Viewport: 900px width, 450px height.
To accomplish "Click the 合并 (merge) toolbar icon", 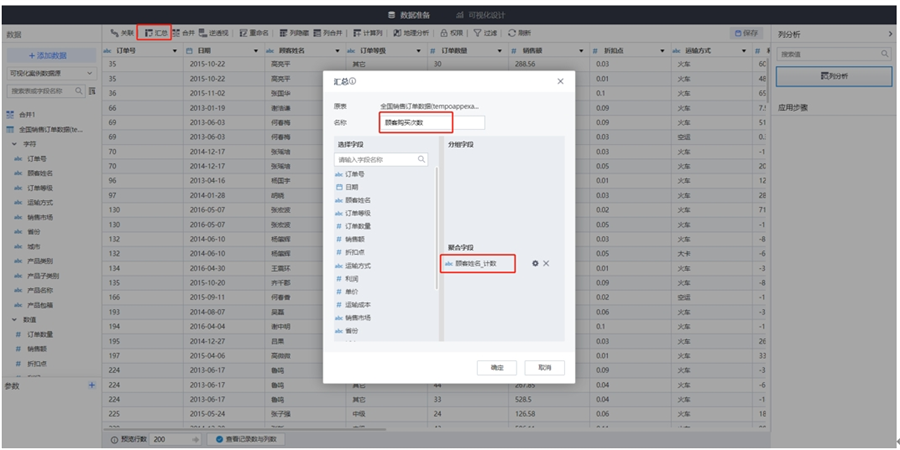I will [x=183, y=33].
